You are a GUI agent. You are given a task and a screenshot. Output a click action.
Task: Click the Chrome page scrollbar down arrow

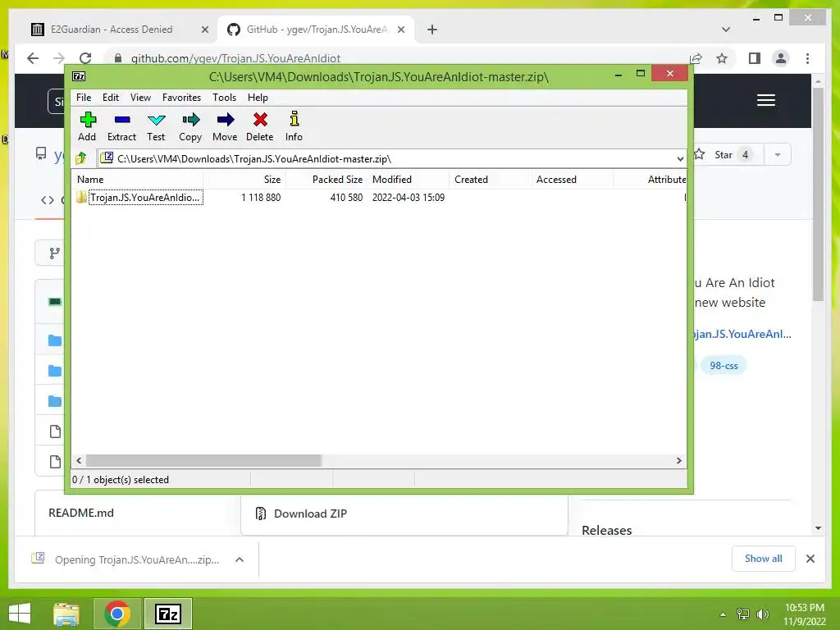click(818, 528)
